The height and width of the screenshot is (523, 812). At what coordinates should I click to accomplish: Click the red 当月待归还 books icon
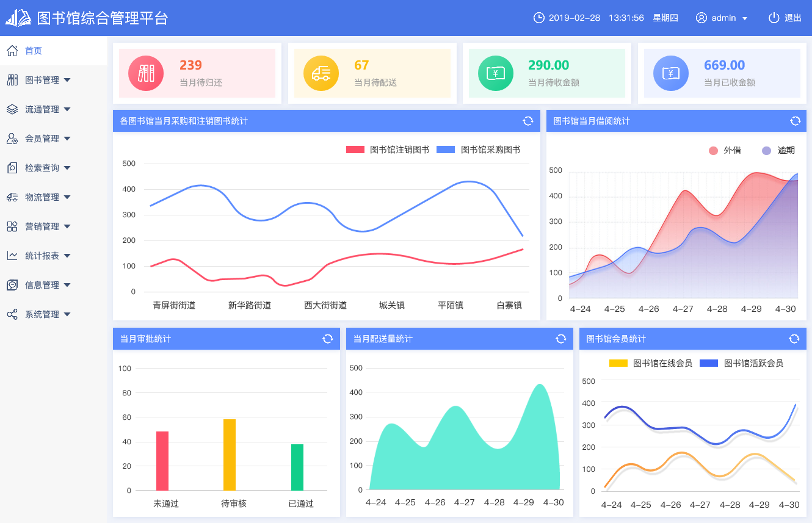coord(146,73)
